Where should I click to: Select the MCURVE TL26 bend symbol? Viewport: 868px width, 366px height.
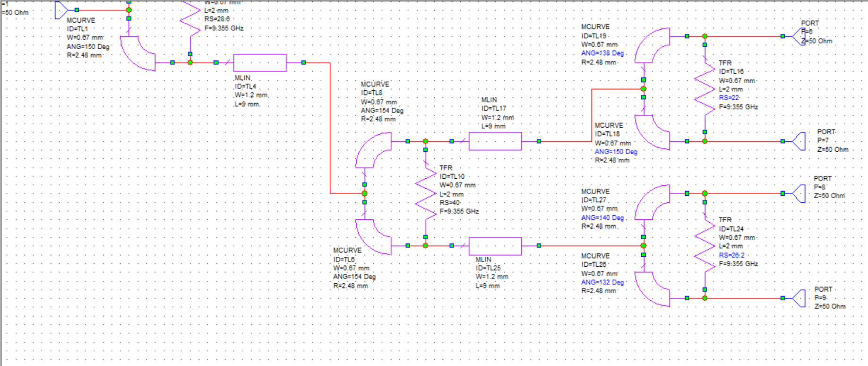tap(652, 289)
